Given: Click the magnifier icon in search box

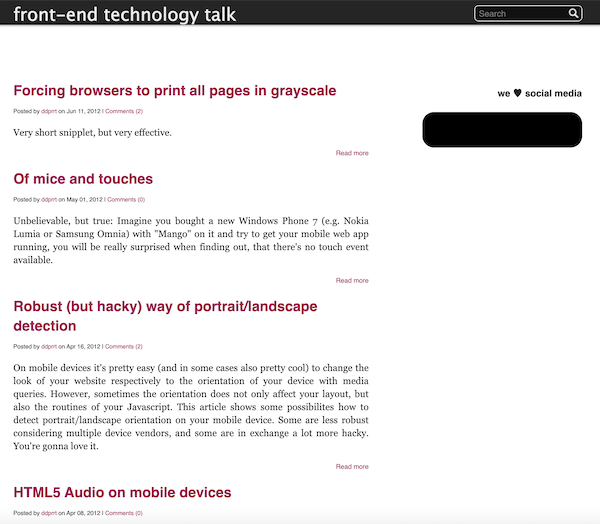Looking at the screenshot, I should pos(574,14).
